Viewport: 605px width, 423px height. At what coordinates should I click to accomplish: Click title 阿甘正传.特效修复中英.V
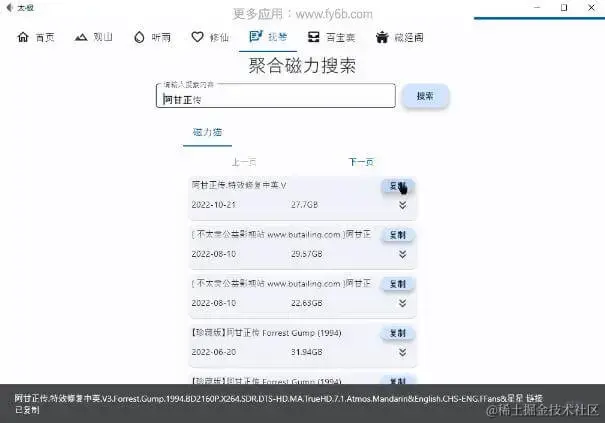coord(239,185)
